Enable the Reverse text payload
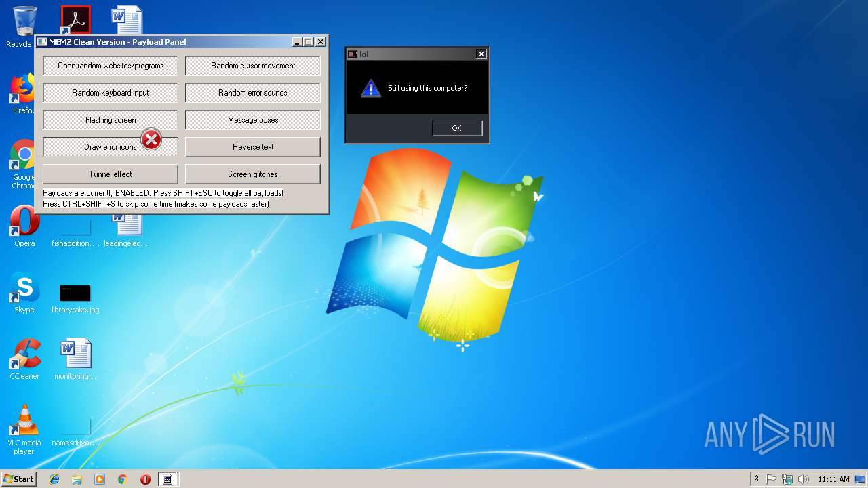 (x=253, y=147)
